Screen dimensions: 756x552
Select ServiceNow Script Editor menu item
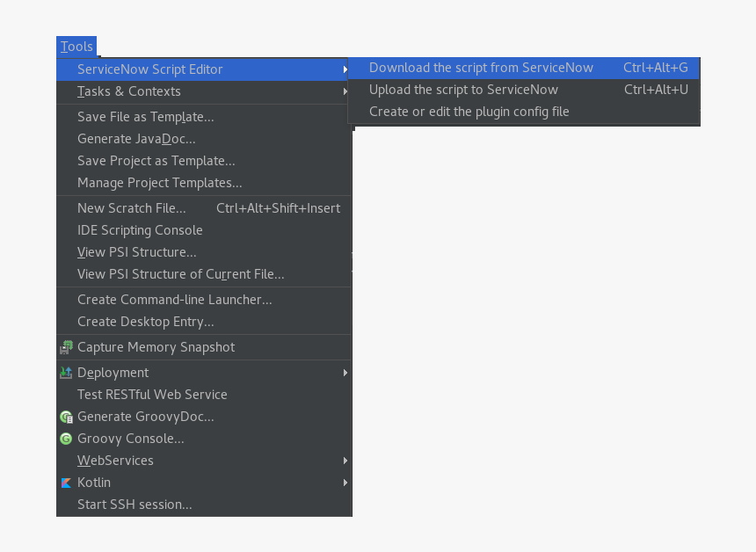204,69
